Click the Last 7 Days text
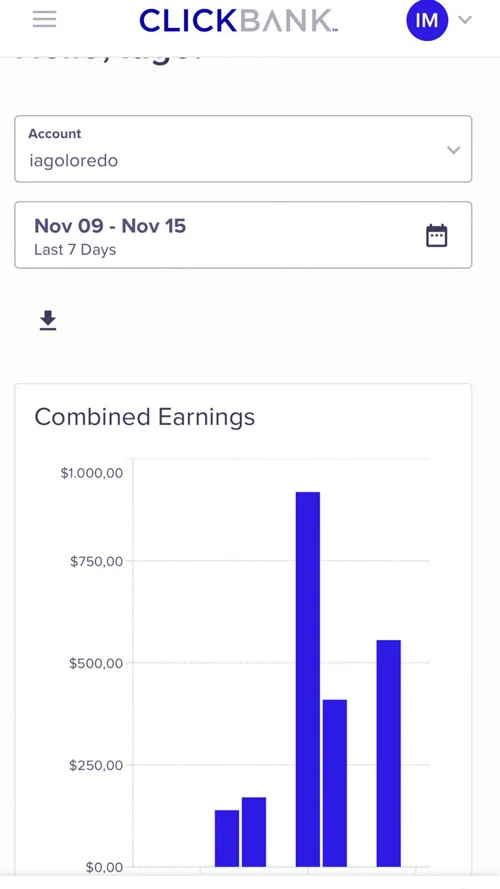Viewport: 500px width, 889px height. coord(75,250)
